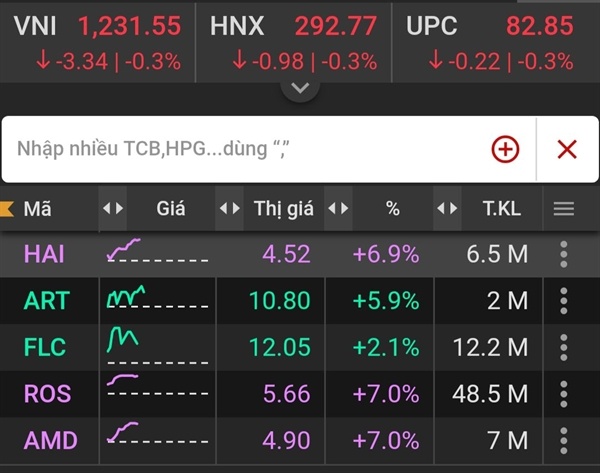Image resolution: width=600 pixels, height=473 pixels.
Task: Toggle the column arrows left of Giá
Action: click(113, 209)
